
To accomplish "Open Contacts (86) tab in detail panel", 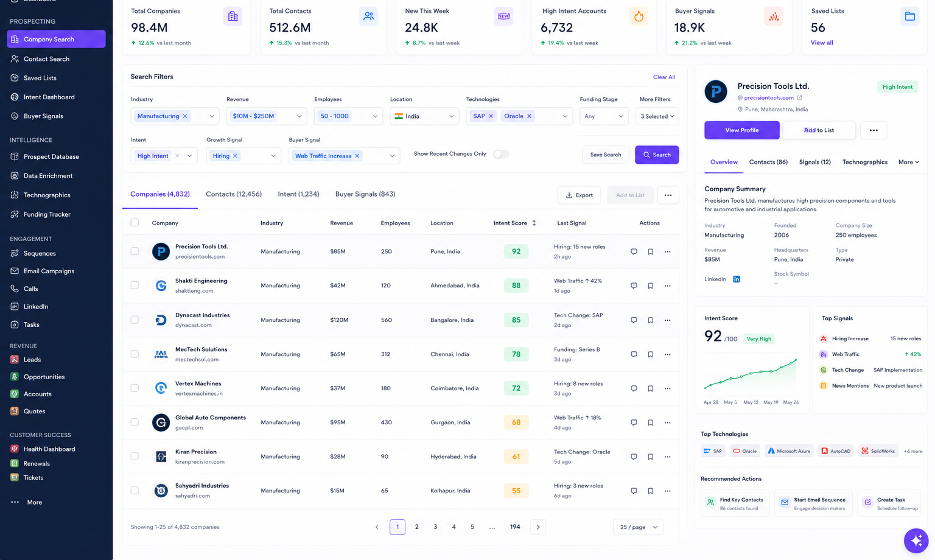I will click(x=768, y=162).
